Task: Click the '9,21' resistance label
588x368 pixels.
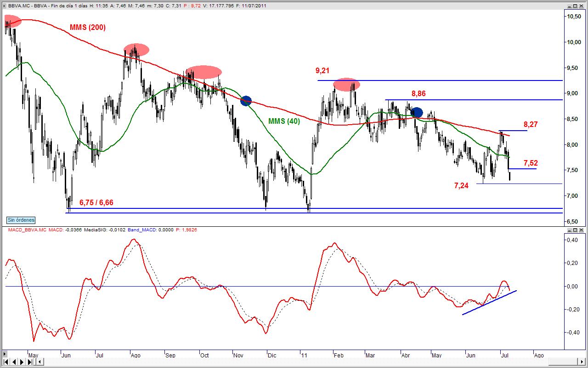Action: point(323,71)
